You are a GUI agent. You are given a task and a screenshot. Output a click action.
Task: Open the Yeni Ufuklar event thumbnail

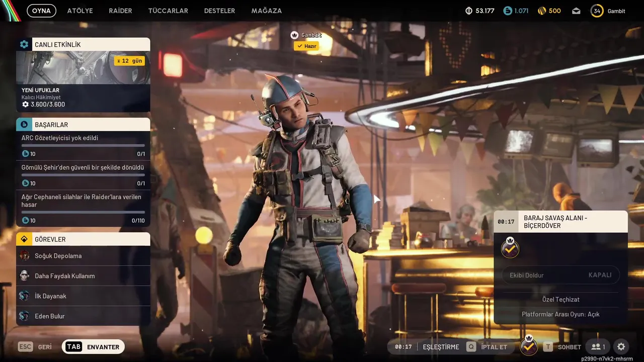pyautogui.click(x=83, y=67)
